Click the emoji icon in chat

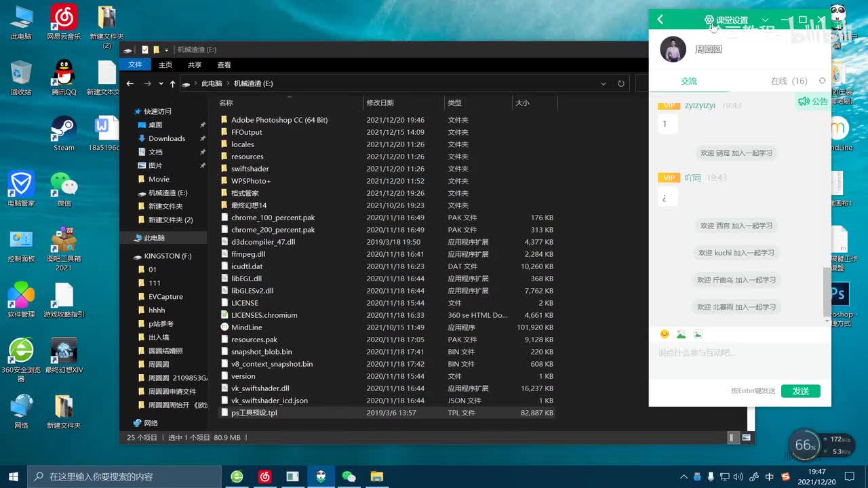pyautogui.click(x=665, y=334)
